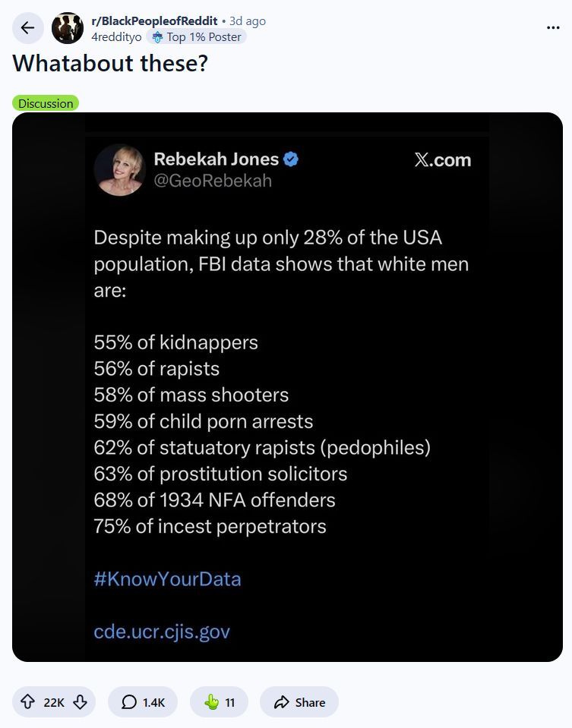Screen dimensions: 572x728
Task: Click the blue verified checkmark badge
Action: pos(291,159)
